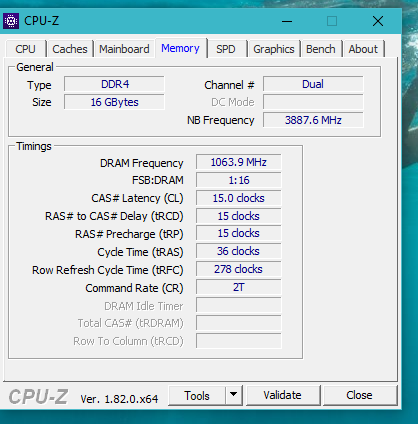
Task: Click the DRAM Frequency label
Action: (142, 163)
